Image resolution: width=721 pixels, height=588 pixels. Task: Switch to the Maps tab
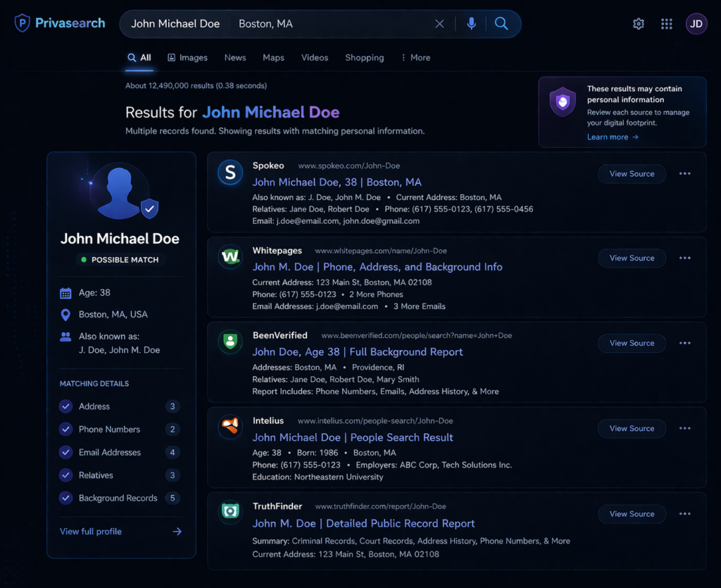coord(273,57)
